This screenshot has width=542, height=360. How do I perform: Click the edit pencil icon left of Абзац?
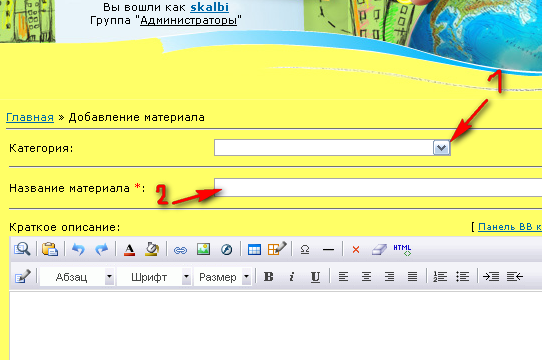[x=23, y=277]
